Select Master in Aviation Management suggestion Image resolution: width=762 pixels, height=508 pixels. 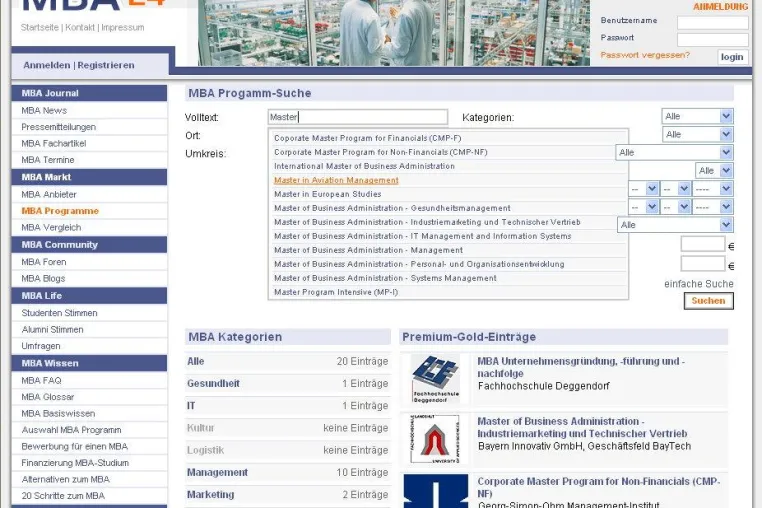[336, 180]
